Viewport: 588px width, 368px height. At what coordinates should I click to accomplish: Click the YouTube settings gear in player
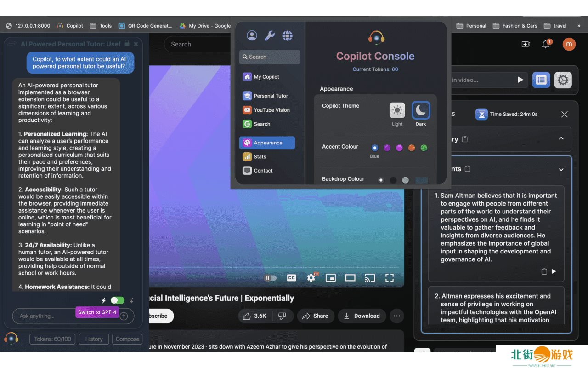311,278
